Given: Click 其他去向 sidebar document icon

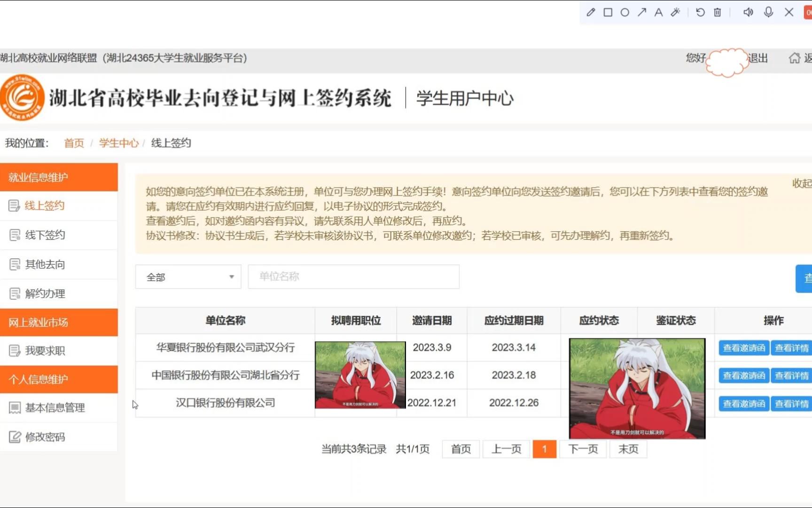Looking at the screenshot, I should click(15, 264).
